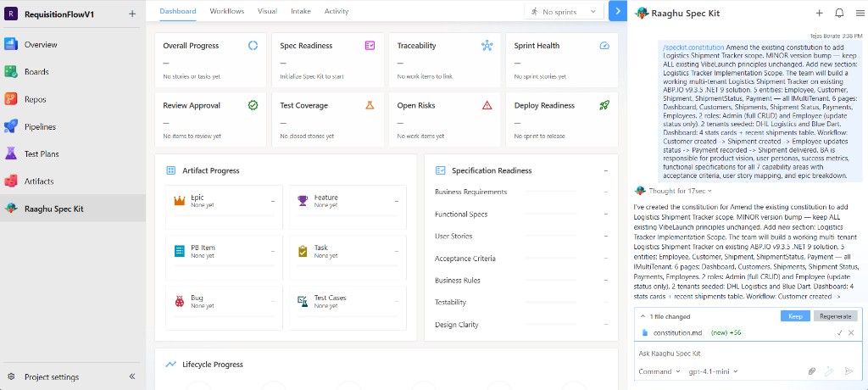868x390 pixels.
Task: Click the Keep button
Action: point(795,316)
